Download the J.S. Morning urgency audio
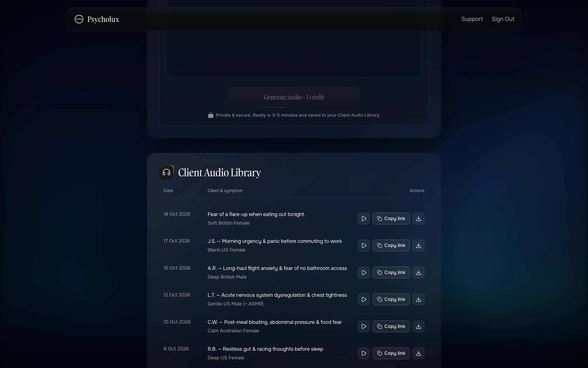This screenshot has height=368, width=588. pyautogui.click(x=418, y=245)
